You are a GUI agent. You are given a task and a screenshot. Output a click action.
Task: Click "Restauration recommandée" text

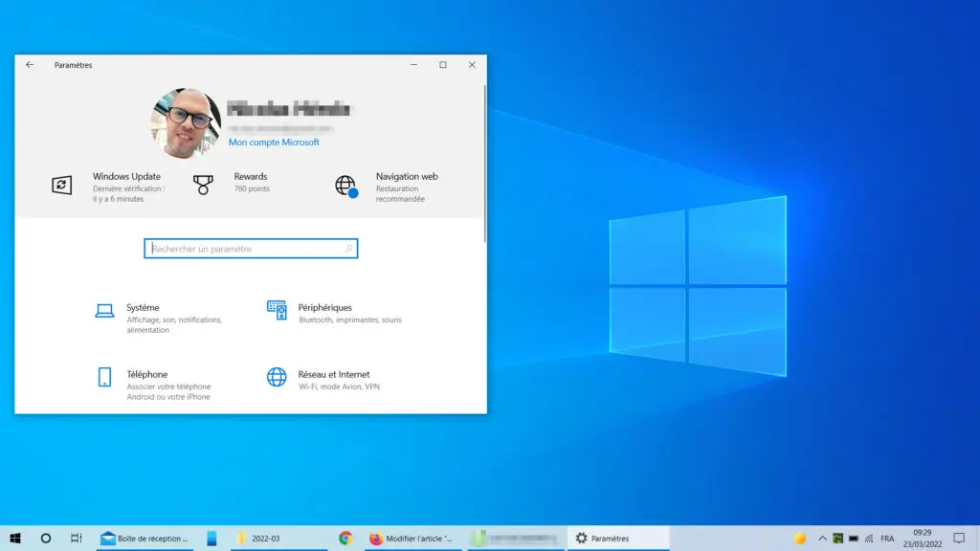401,193
